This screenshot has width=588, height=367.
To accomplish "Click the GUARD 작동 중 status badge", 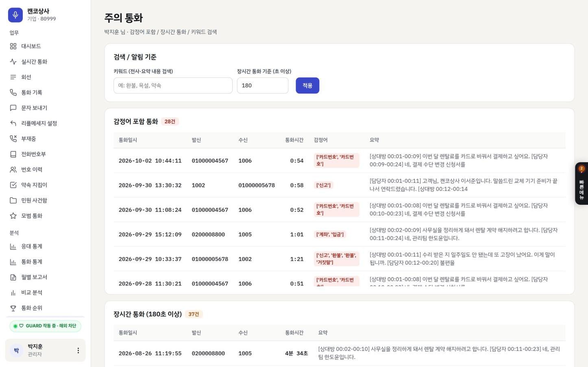I will [x=45, y=326].
